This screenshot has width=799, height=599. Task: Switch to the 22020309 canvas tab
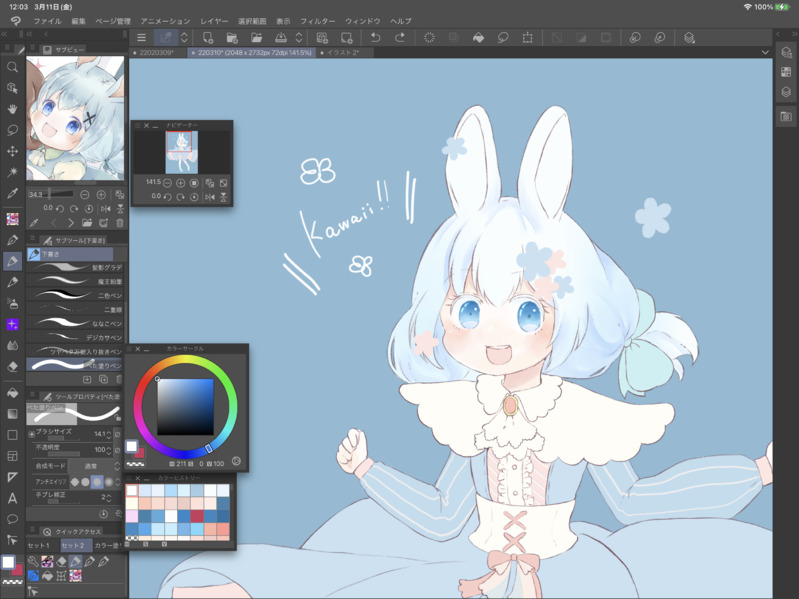point(156,52)
